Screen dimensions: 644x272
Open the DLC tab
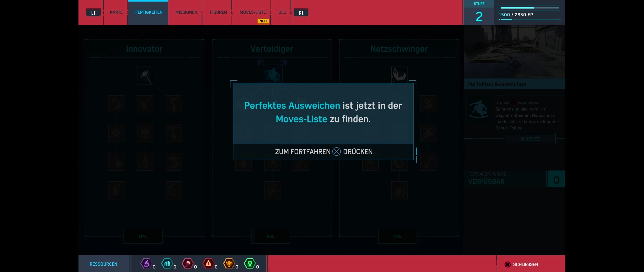(282, 12)
